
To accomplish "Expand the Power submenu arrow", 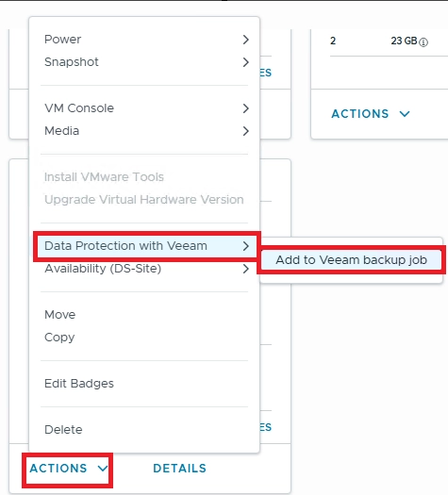I will [x=245, y=40].
